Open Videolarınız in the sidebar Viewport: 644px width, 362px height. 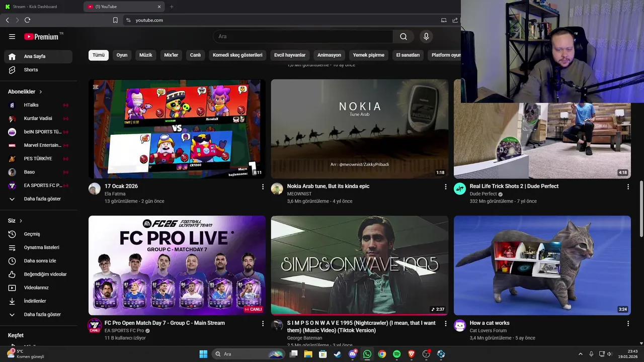38,288
